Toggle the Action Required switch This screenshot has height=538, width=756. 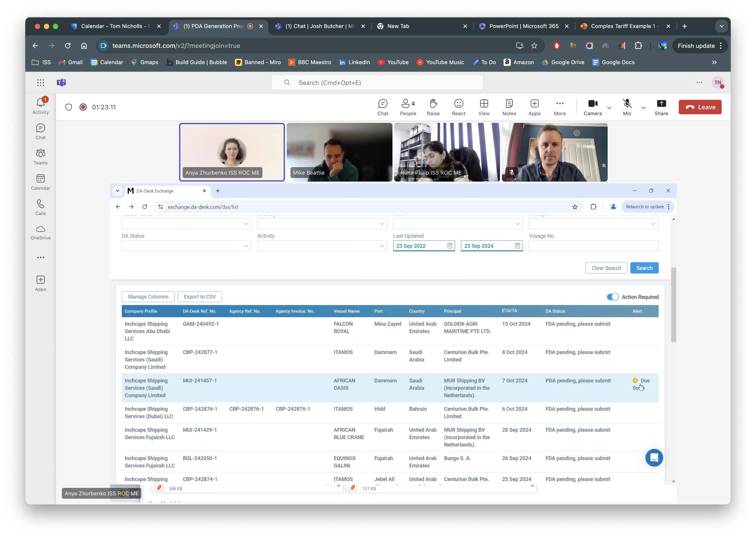(x=612, y=297)
